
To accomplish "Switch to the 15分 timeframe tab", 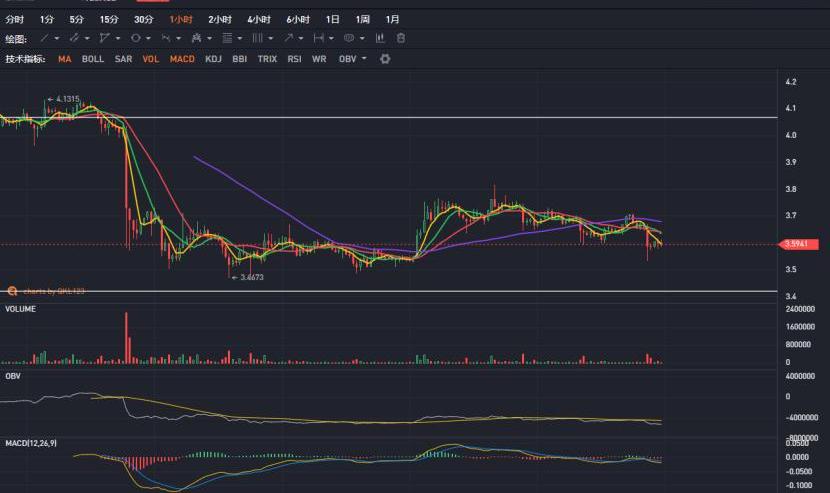I will pyautogui.click(x=108, y=19).
